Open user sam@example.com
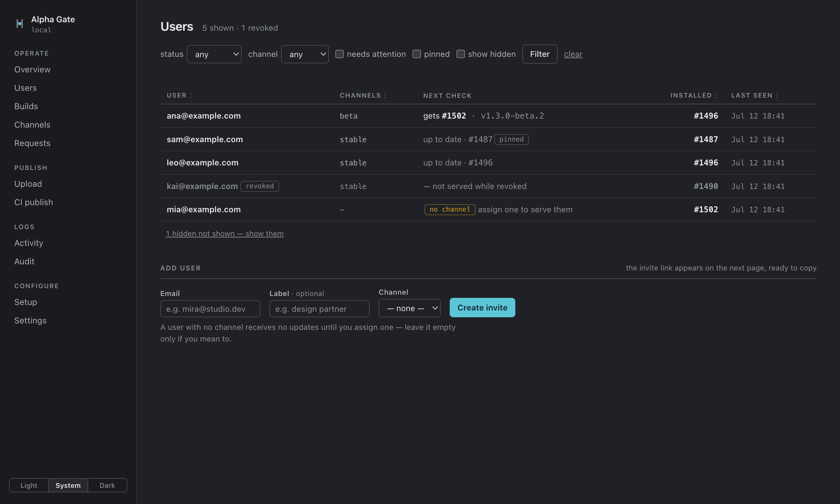The width and height of the screenshot is (840, 504). (x=205, y=139)
